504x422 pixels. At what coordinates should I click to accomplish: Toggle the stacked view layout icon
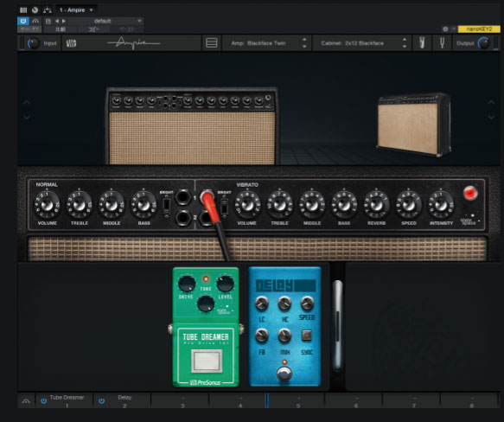pos(211,43)
